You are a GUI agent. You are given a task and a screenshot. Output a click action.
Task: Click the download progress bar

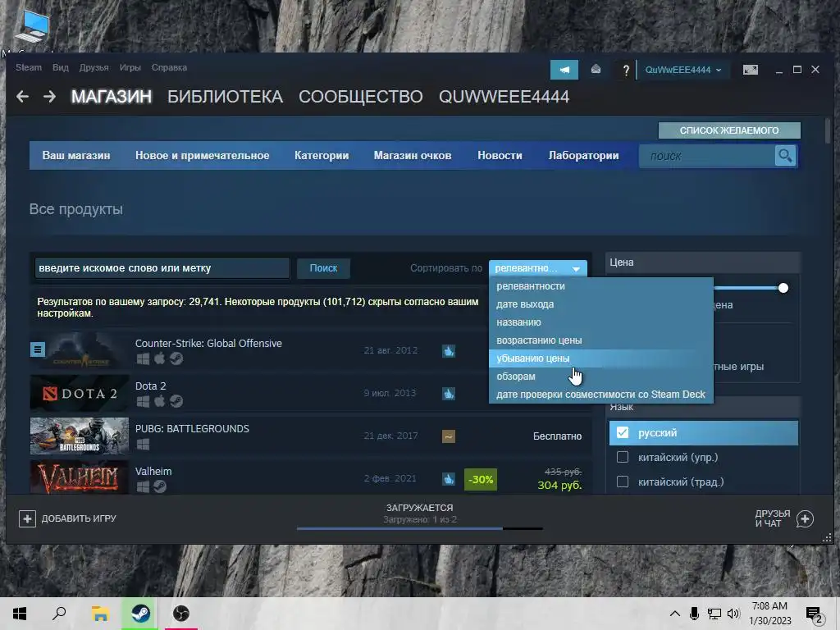tap(419, 528)
